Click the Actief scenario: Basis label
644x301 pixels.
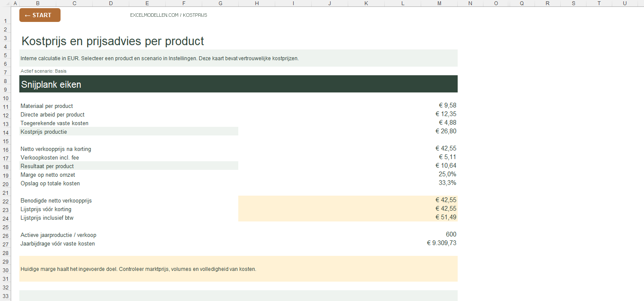point(43,71)
